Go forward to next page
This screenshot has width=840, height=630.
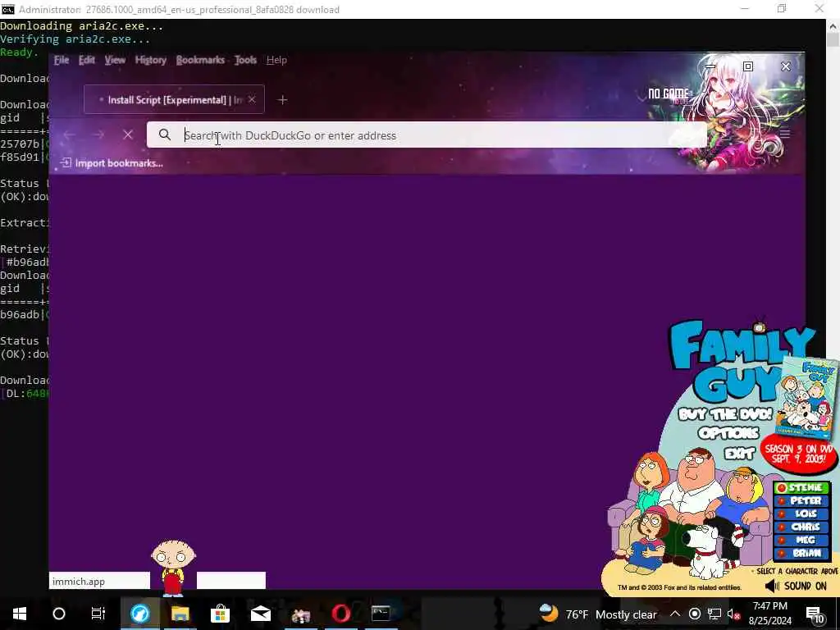[98, 135]
